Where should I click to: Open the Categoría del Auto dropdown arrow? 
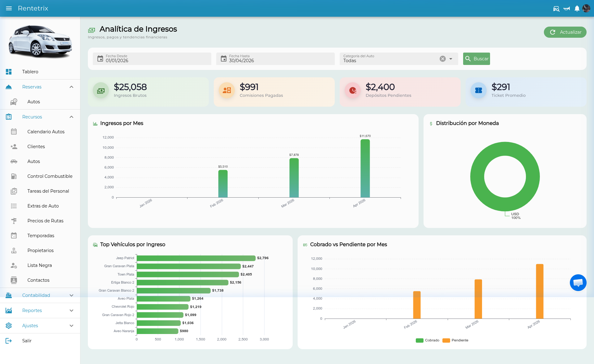pos(451,59)
